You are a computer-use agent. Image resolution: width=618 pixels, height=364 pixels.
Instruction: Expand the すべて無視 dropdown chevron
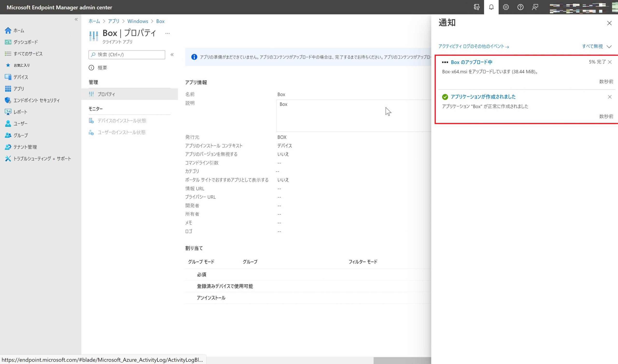[x=609, y=47]
